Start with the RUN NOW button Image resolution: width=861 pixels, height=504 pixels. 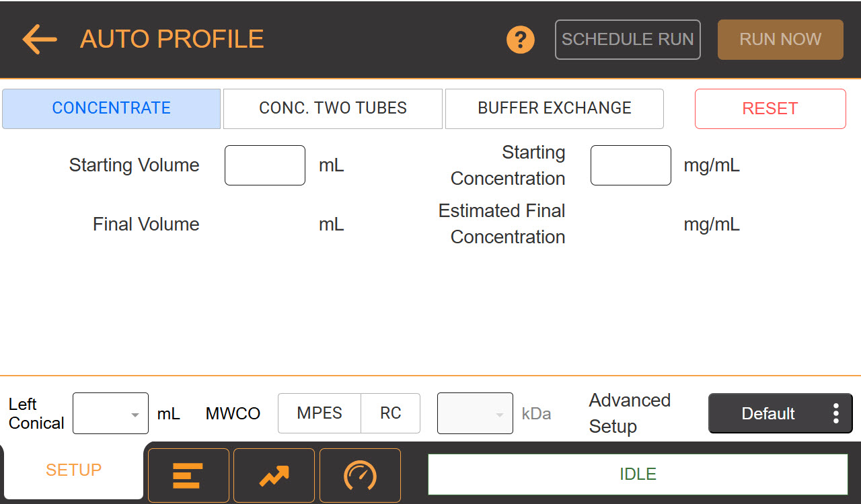pyautogui.click(x=780, y=40)
